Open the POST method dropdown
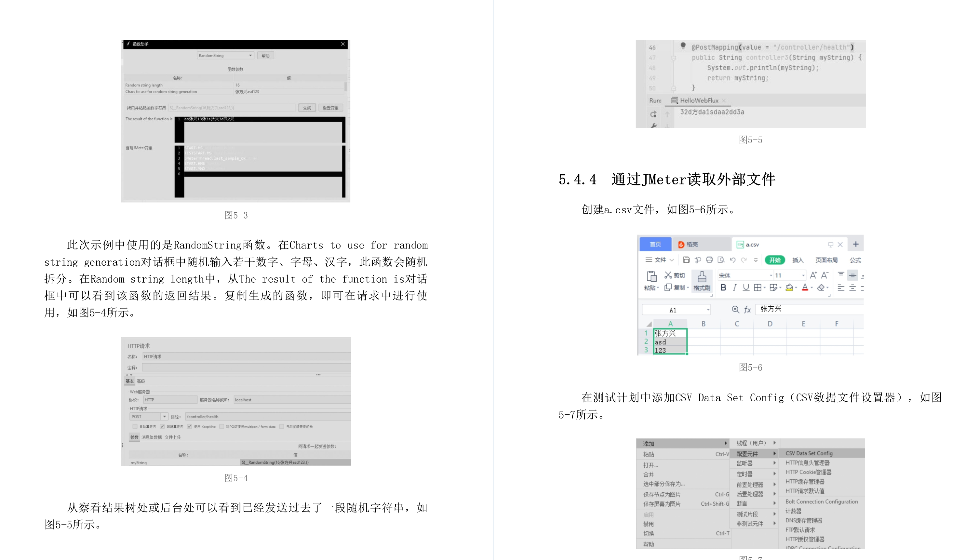 (x=165, y=417)
